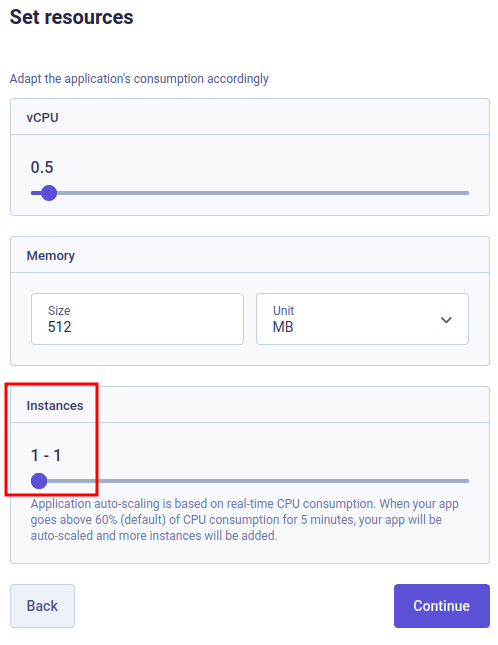Click the vCPU section header
The height and width of the screenshot is (645, 498).
[42, 118]
